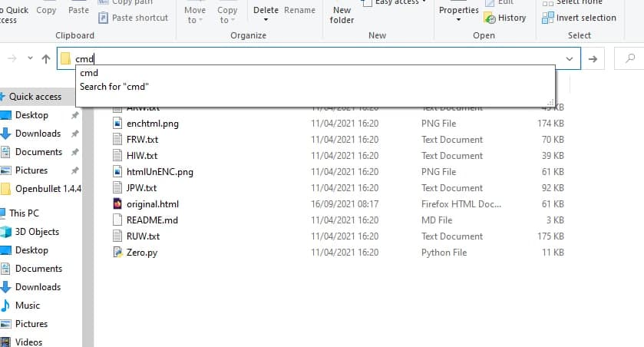Open the Music folder in sidebar

28,306
